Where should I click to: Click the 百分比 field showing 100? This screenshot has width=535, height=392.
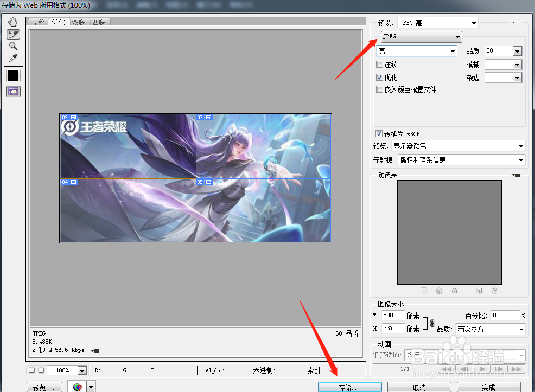(505, 316)
